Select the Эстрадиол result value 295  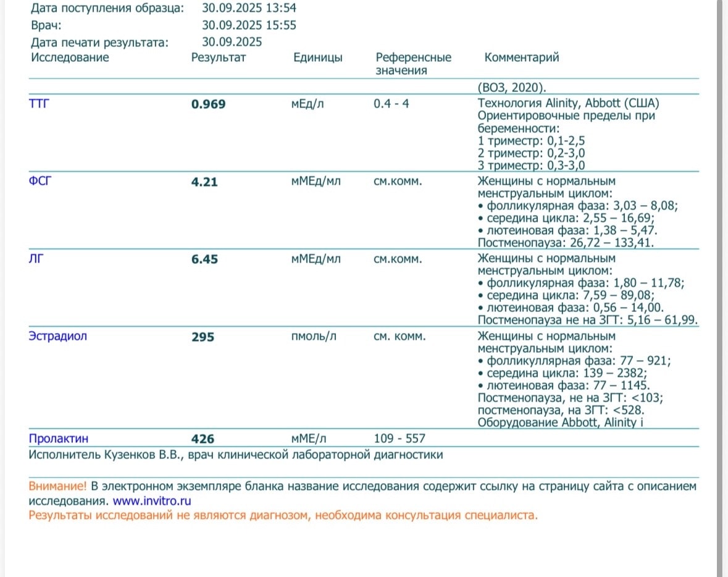[x=203, y=336]
